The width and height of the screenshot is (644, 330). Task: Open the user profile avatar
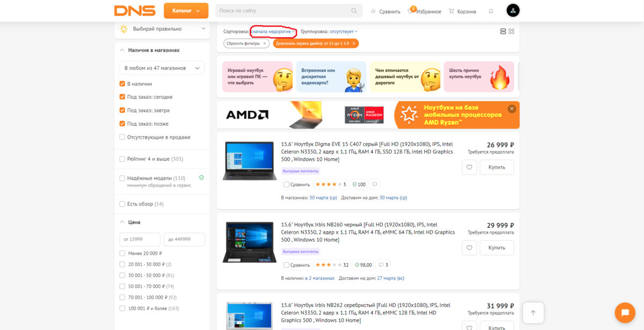coord(513,10)
